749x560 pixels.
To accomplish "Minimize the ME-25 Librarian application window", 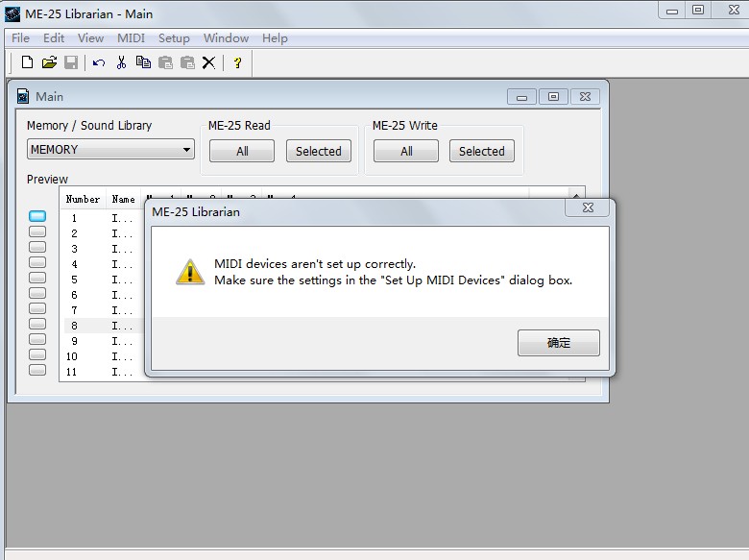I will (672, 11).
